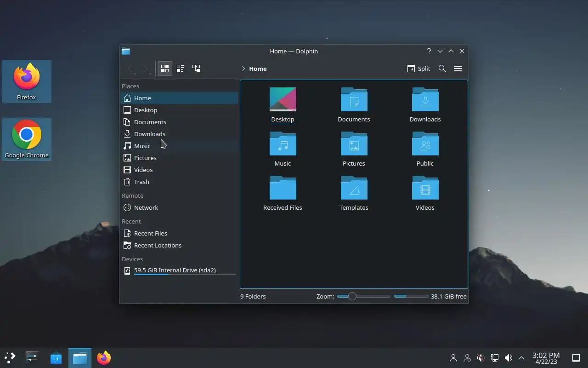Viewport: 588px width, 368px height.
Task: Open the 59.5 GiB Internal Drive (sda2)
Action: pyautogui.click(x=179, y=271)
